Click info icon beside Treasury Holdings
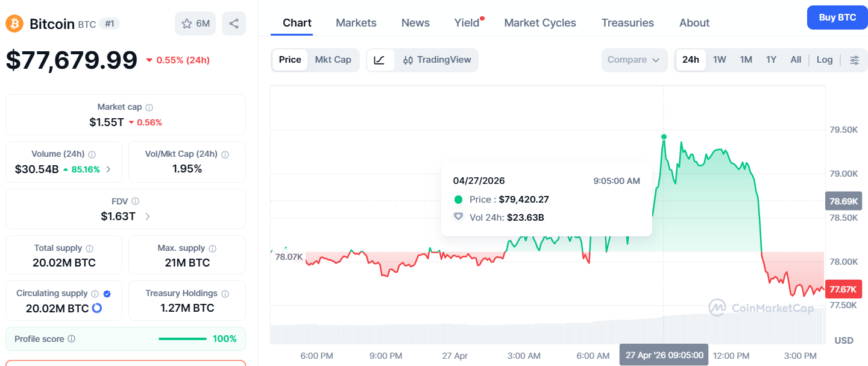868x366 pixels. pos(225,294)
